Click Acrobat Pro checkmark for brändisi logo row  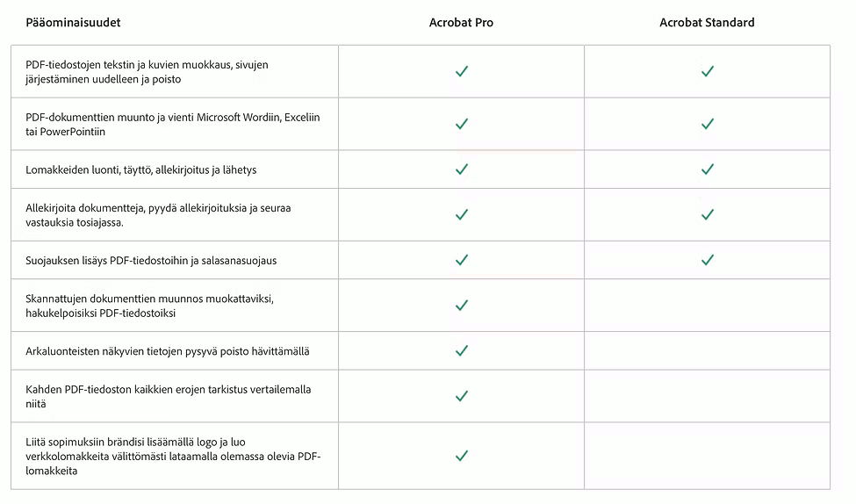[461, 456]
